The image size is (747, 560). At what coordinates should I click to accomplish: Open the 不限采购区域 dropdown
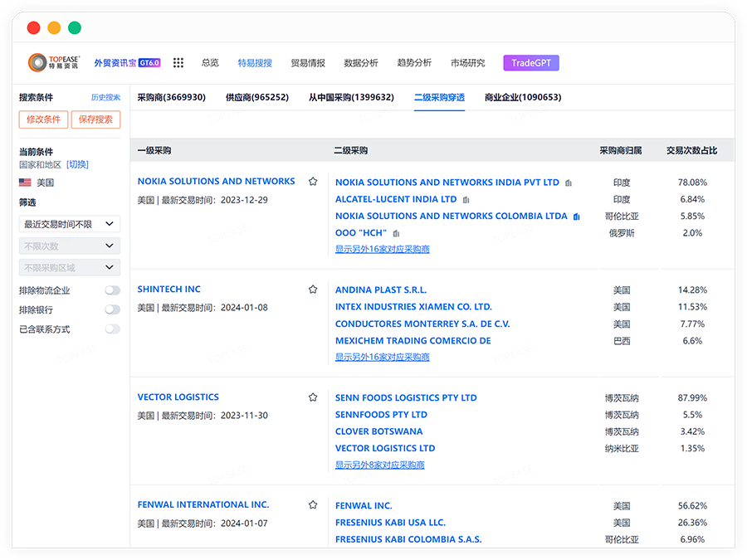[70, 267]
